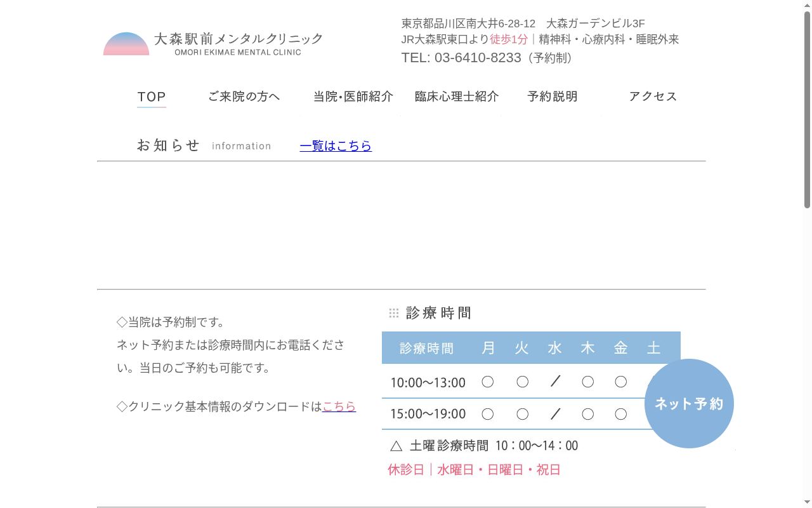Open the アクセス navigation item

(653, 97)
